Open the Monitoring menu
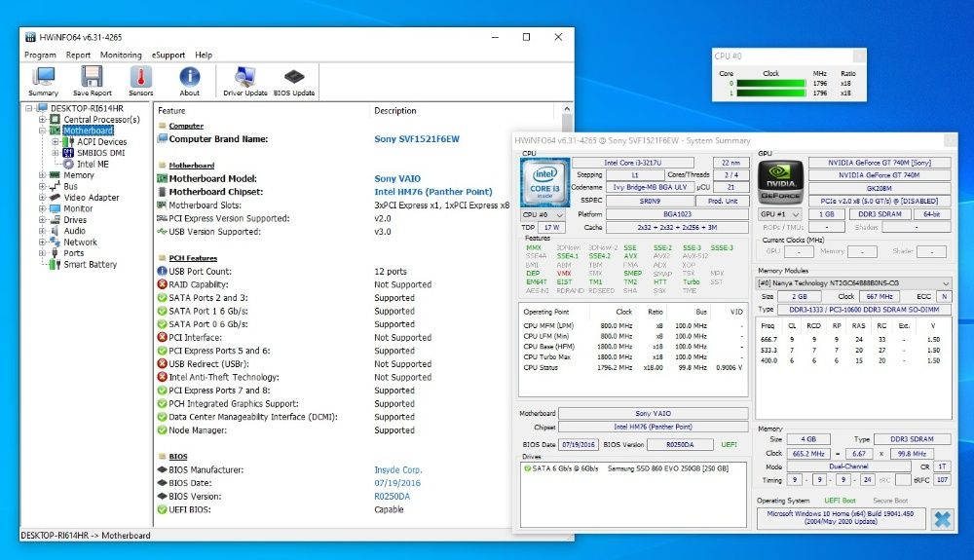This screenshot has width=974, height=560. tap(121, 56)
